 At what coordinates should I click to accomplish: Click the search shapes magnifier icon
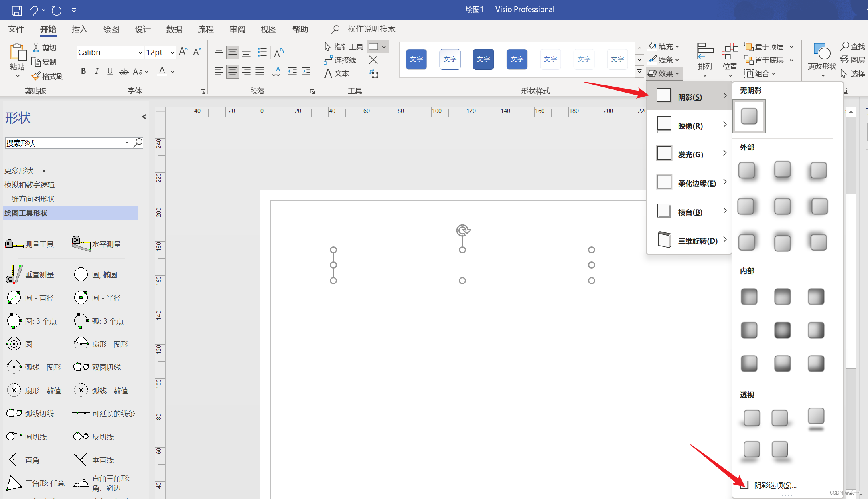click(x=138, y=143)
